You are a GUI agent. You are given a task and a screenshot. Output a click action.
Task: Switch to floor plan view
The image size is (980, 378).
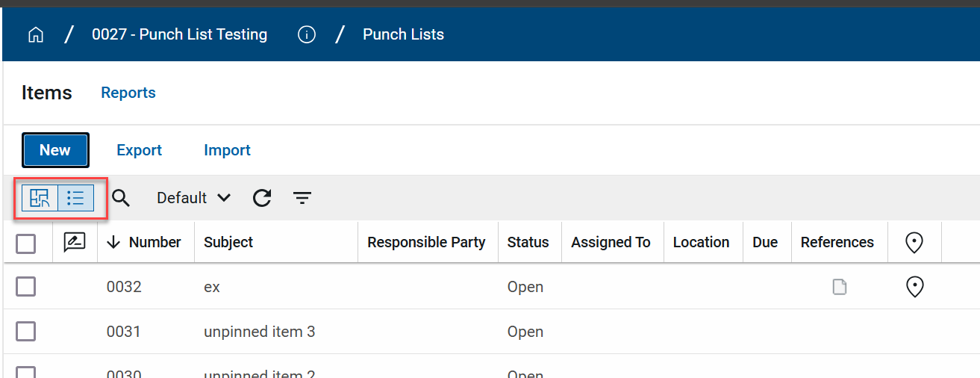[40, 198]
